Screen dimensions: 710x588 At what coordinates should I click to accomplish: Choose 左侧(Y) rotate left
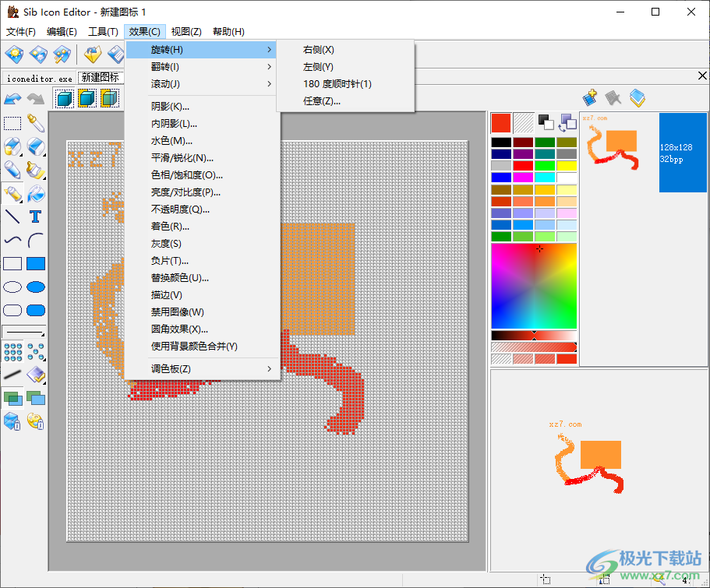345,67
